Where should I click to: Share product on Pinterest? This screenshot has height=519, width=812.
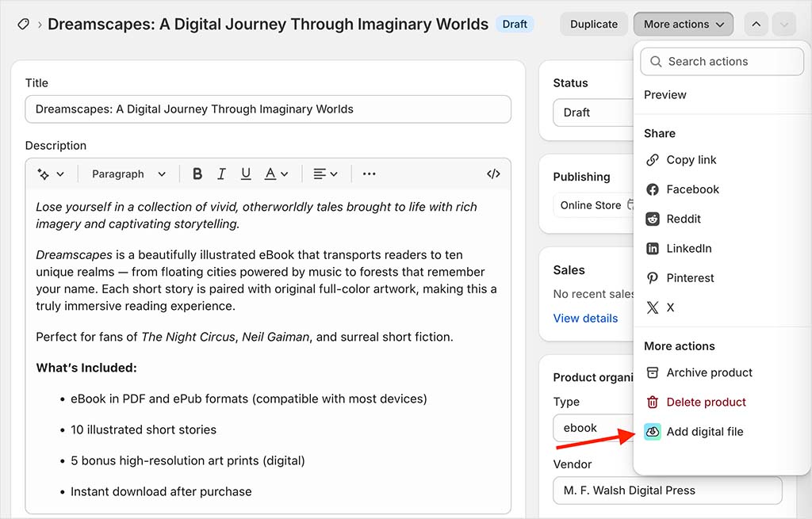(690, 278)
